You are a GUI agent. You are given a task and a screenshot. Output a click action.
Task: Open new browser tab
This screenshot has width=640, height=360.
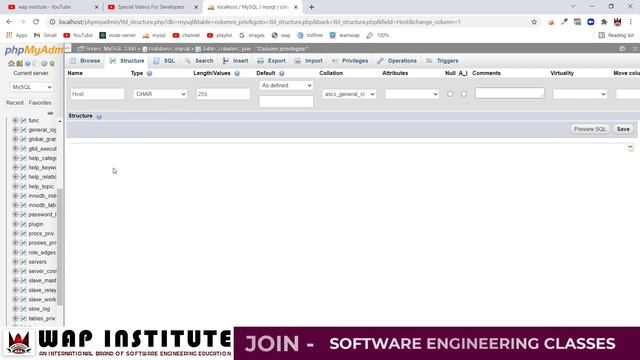point(311,7)
